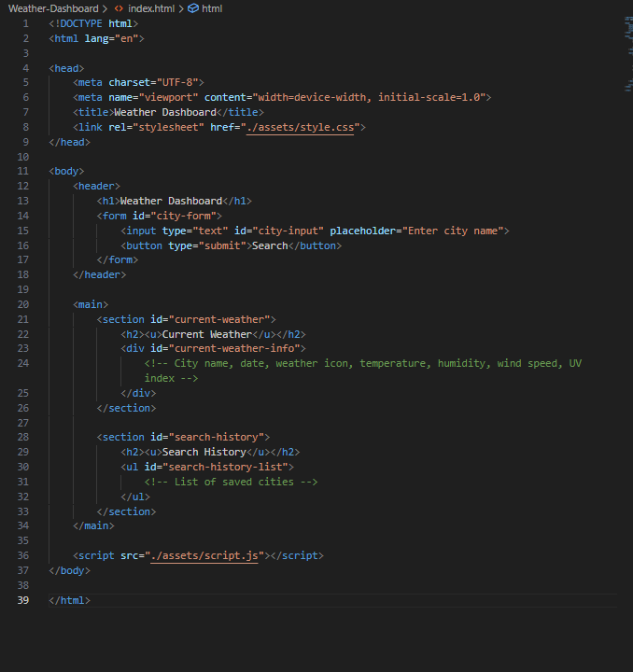Click the closing </html> tag on line 39

tap(69, 600)
